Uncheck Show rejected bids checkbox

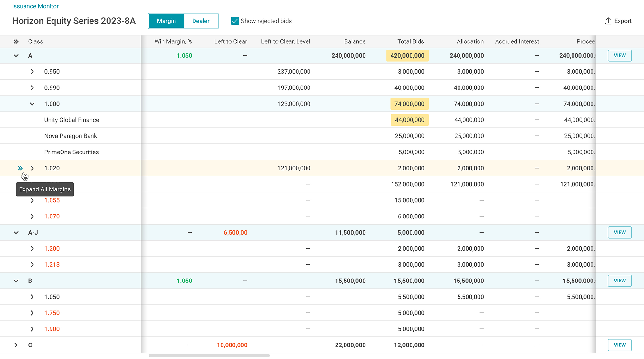pyautogui.click(x=235, y=21)
